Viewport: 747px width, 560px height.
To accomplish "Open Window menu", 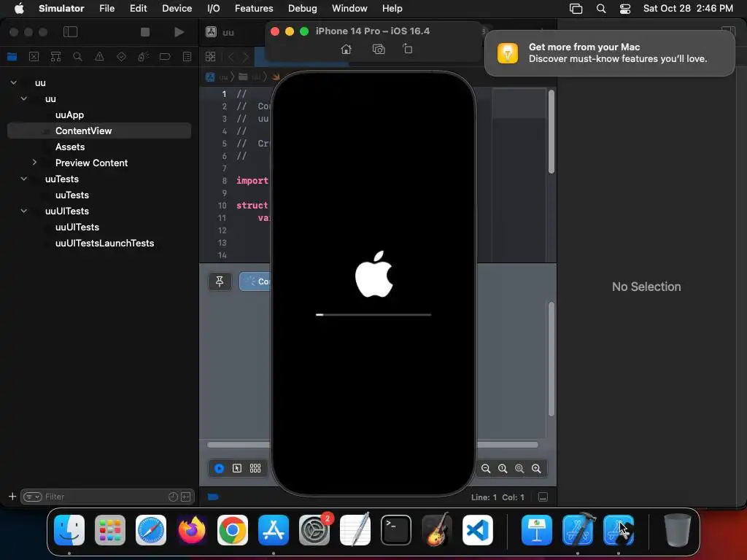I will click(349, 9).
